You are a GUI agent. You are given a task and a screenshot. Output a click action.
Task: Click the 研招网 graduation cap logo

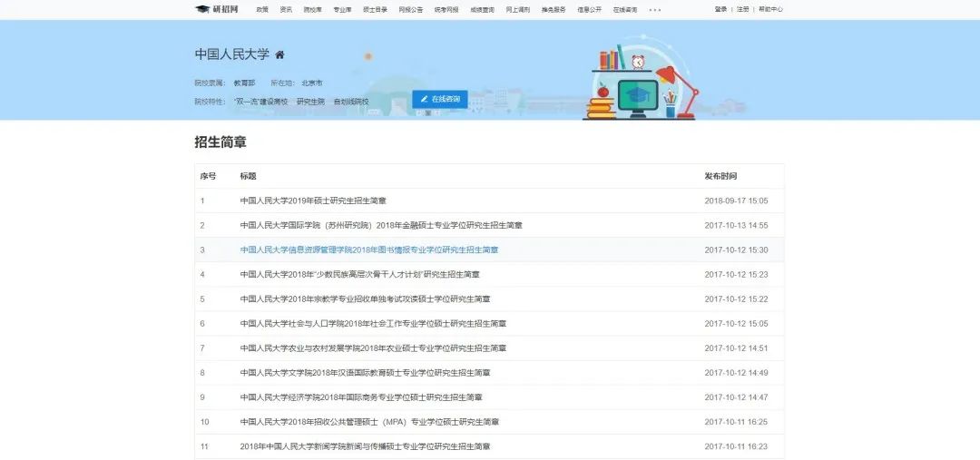[202, 9]
